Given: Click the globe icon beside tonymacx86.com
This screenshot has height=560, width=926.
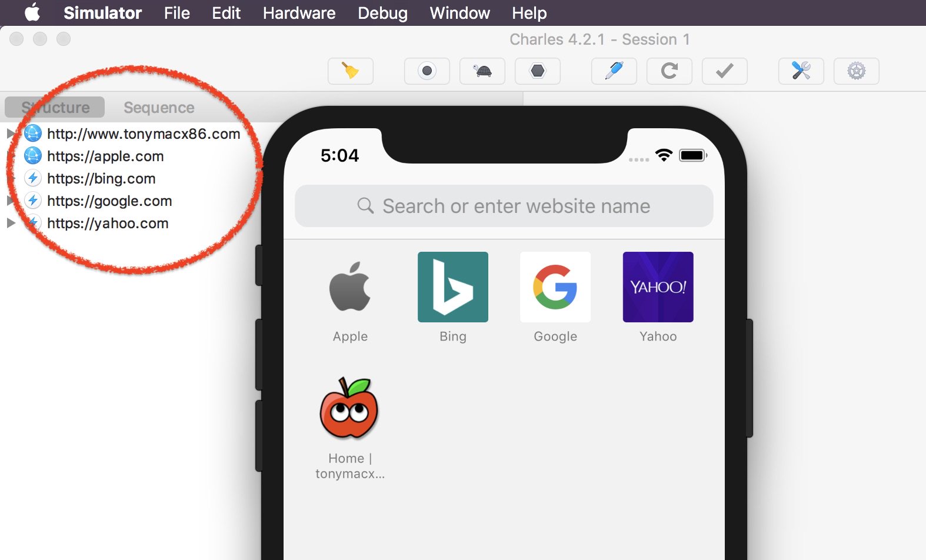Looking at the screenshot, I should coord(33,134).
